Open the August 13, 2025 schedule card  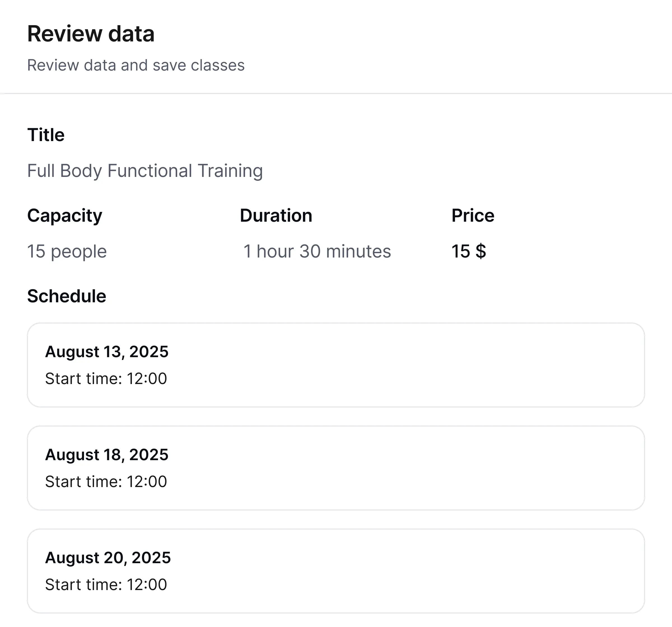pyautogui.click(x=336, y=365)
